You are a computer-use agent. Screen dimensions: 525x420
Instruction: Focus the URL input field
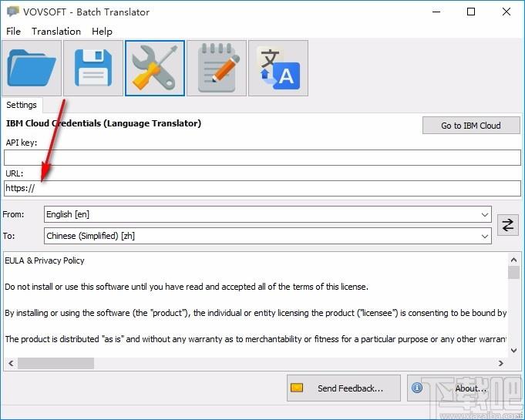point(262,188)
